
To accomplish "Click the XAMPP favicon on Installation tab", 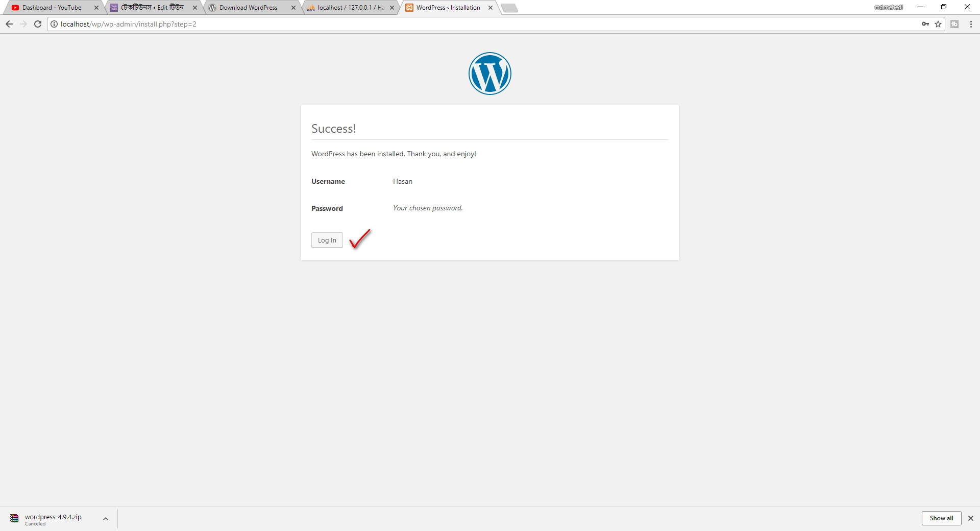I will coord(409,8).
